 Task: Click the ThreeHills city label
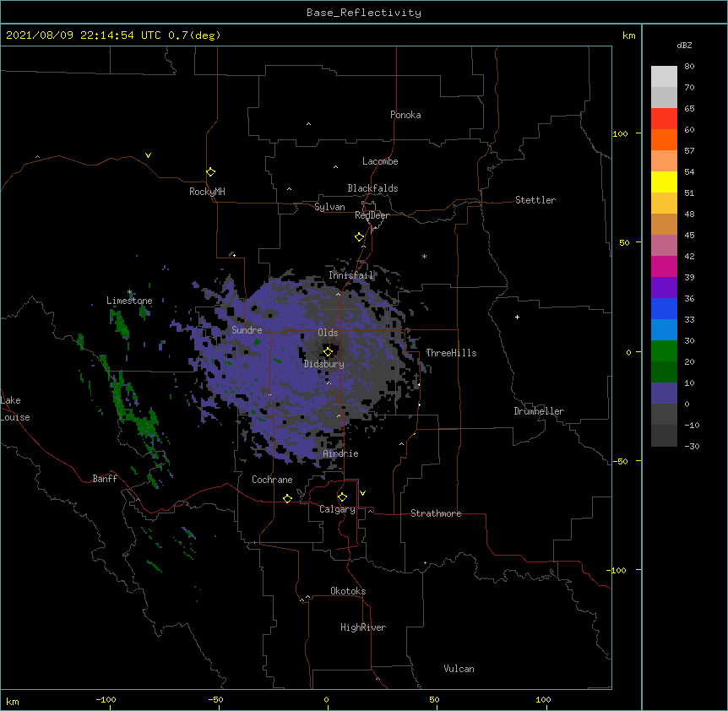click(x=451, y=353)
